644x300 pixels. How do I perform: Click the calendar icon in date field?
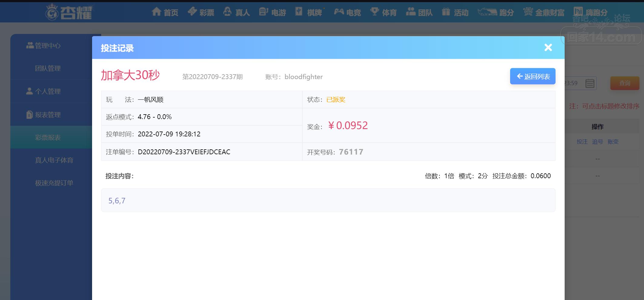(x=589, y=83)
